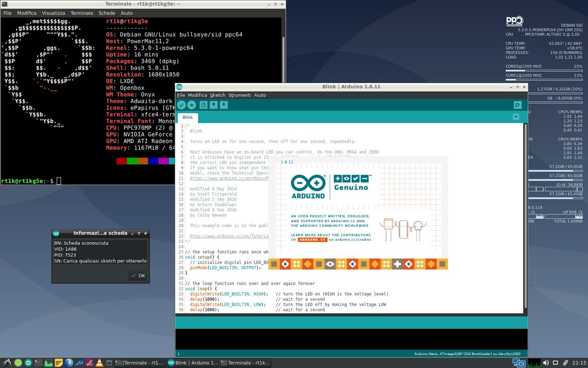Open the arduino.cc/en/Tutoria link in comments
Viewport: 588px width, 368px height.
click(x=229, y=236)
